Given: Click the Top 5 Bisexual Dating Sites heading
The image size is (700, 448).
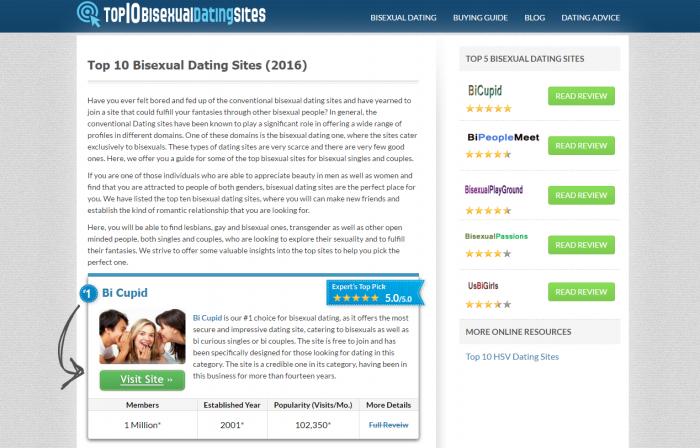Looking at the screenshot, I should tap(525, 59).
